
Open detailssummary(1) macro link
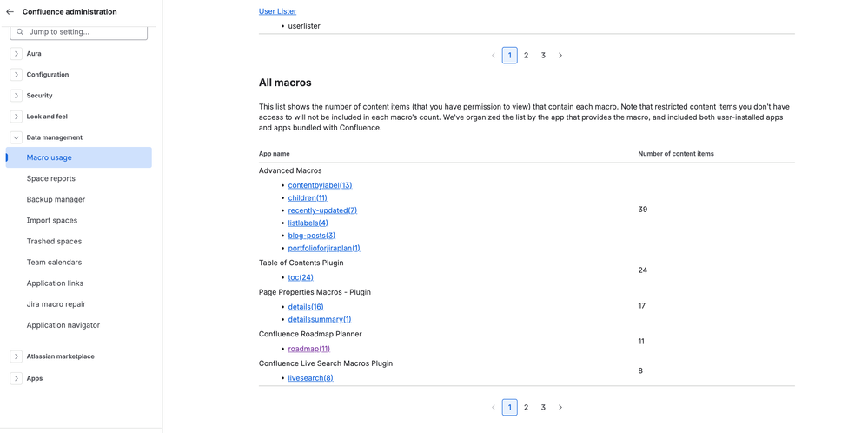pyautogui.click(x=320, y=319)
